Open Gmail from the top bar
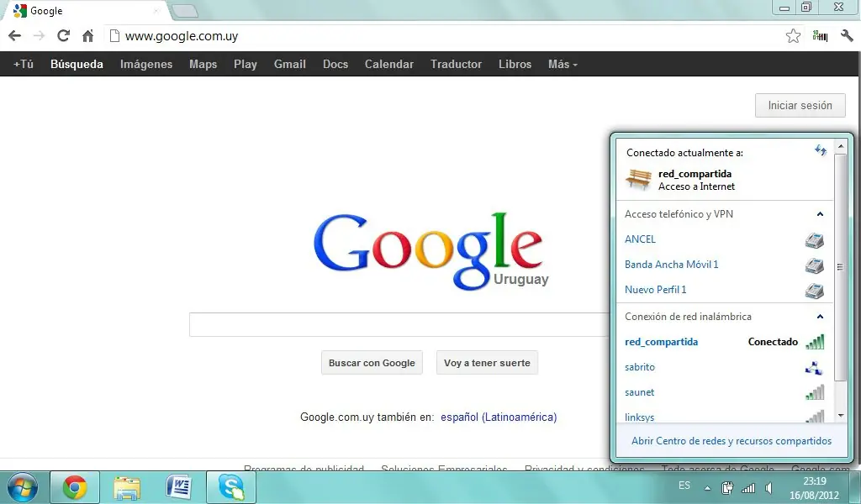This screenshot has height=504, width=861. [289, 64]
